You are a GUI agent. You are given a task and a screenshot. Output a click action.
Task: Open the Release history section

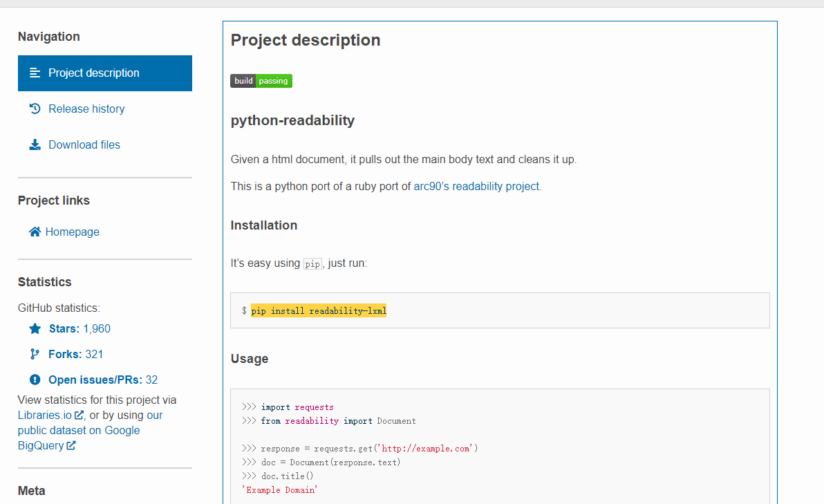(x=86, y=109)
